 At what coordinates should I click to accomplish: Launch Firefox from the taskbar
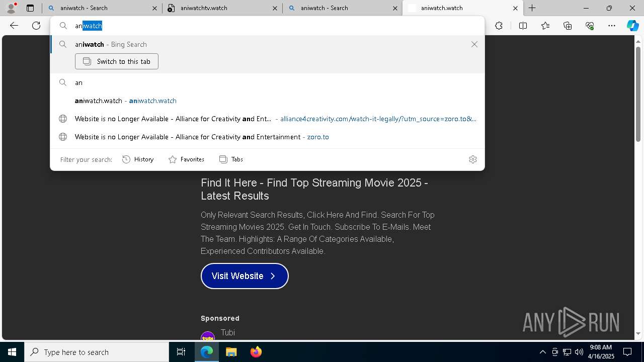256,352
